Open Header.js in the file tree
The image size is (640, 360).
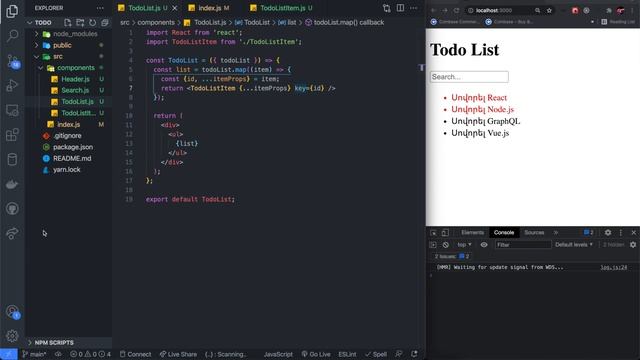coord(76,79)
